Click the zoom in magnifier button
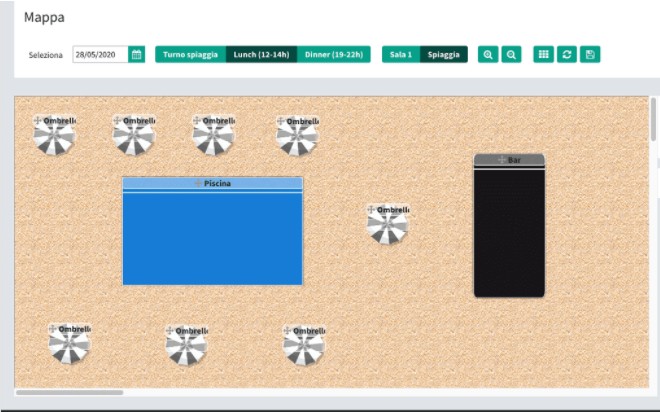Screen dimensions: 660x412 488,55
